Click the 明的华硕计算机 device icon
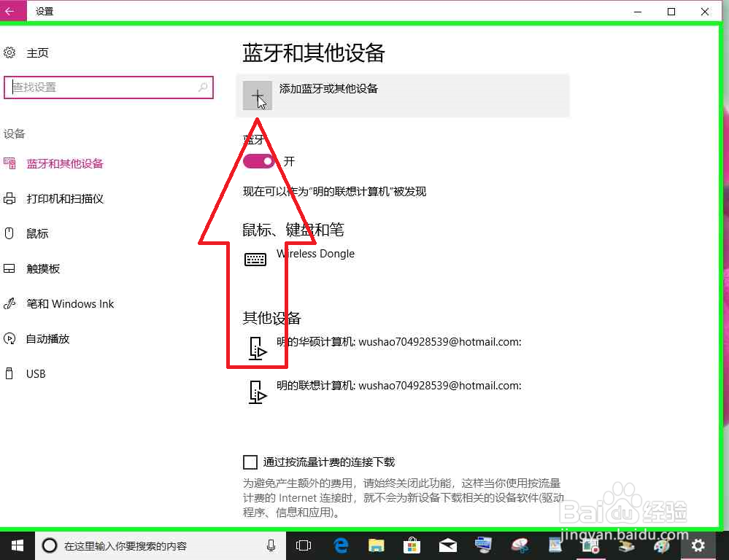 258,348
